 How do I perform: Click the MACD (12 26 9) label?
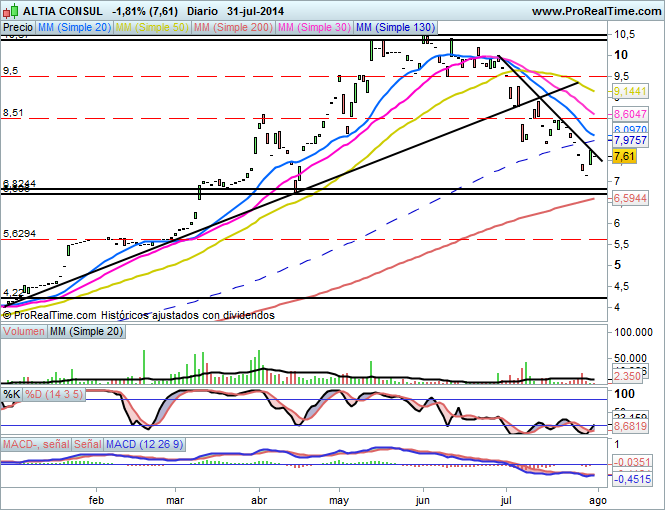139,443
